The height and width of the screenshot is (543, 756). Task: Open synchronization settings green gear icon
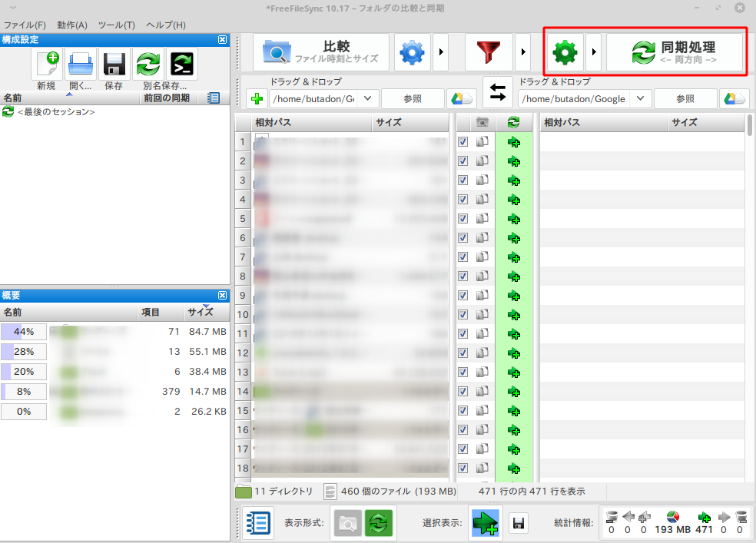pyautogui.click(x=565, y=52)
